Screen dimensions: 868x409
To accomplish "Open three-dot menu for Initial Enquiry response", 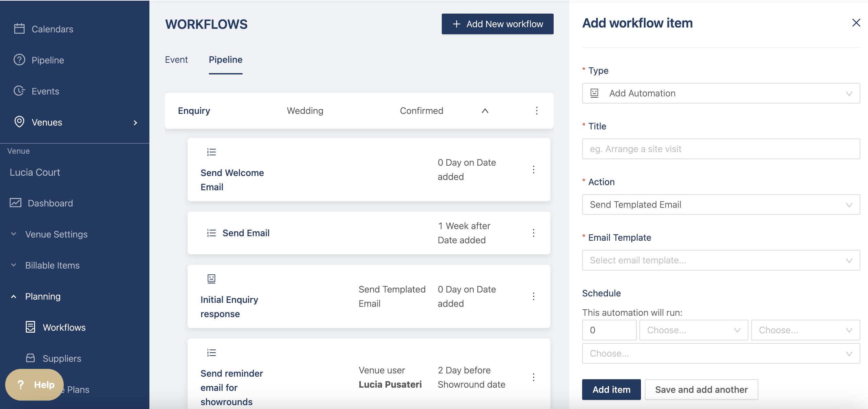I will click(x=533, y=296).
